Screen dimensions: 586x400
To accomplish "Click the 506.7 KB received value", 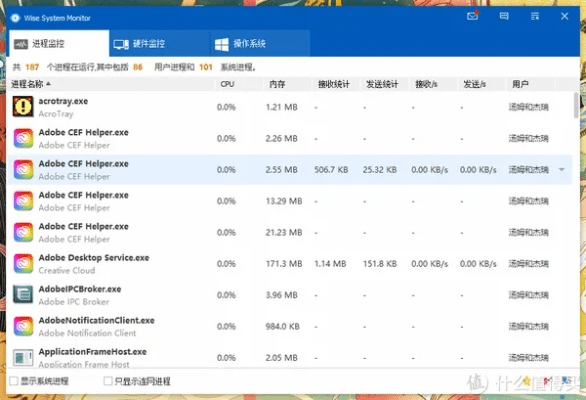I will [331, 170].
